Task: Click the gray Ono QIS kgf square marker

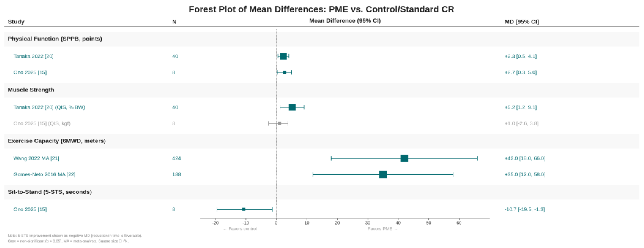Action: [x=279, y=123]
